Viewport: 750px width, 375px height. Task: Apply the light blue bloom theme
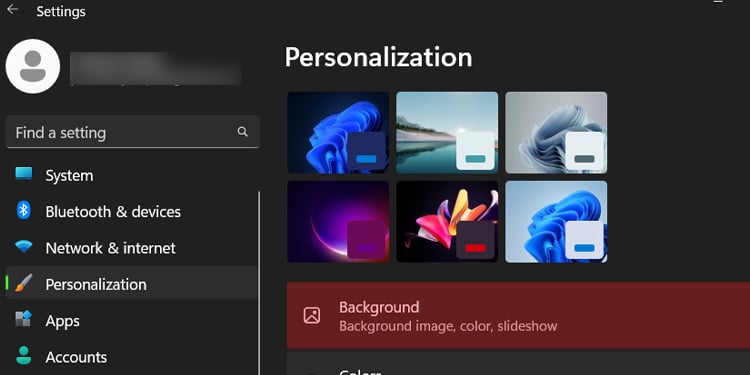point(556,221)
